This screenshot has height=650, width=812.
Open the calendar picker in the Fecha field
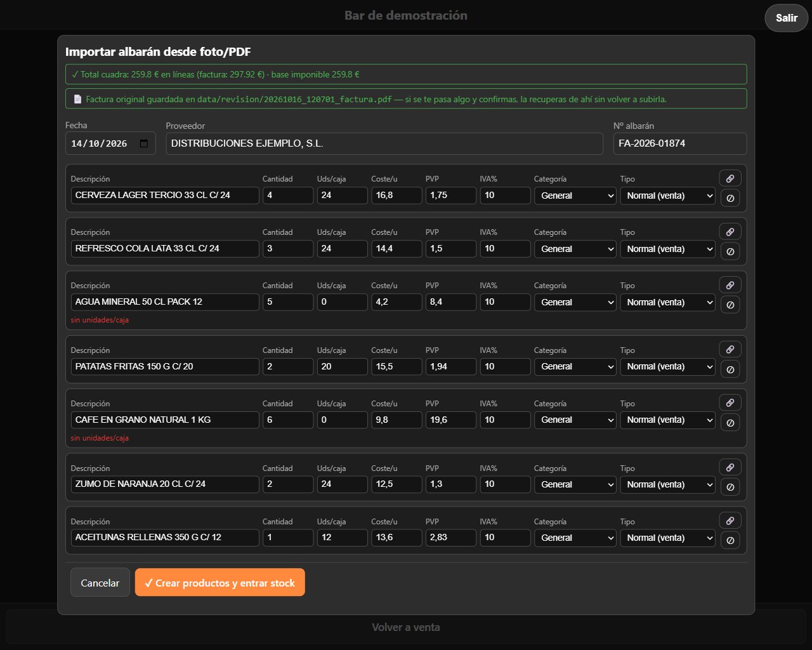[144, 143]
